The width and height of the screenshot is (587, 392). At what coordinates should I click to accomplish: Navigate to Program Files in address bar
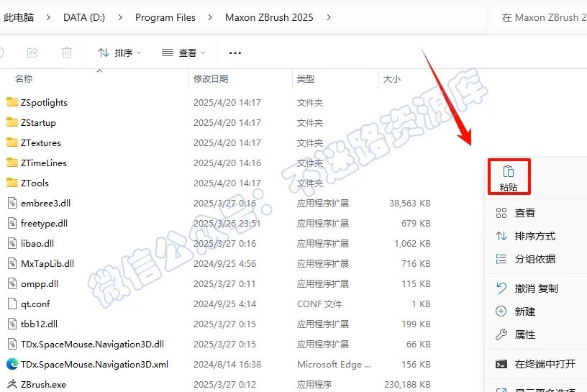point(165,17)
